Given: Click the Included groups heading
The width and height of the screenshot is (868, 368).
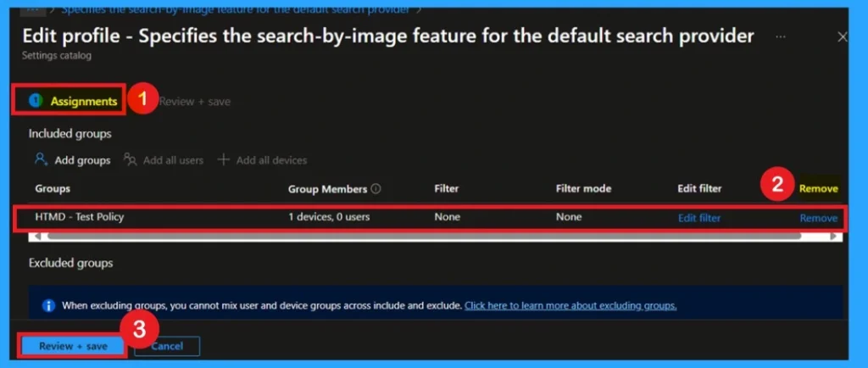Looking at the screenshot, I should tap(70, 134).
